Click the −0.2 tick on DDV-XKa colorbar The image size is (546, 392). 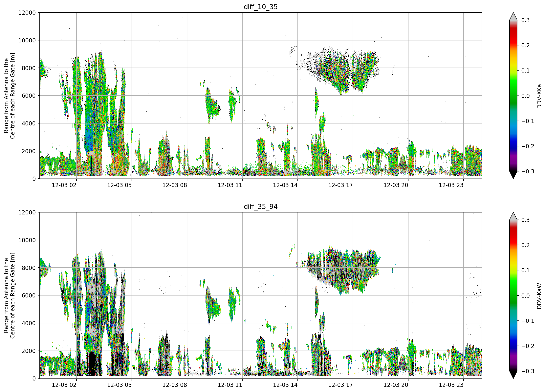[x=528, y=146]
